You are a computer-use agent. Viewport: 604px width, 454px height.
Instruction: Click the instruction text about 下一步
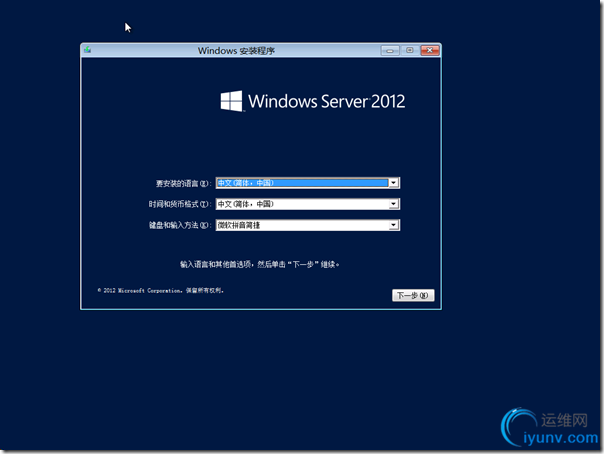(x=260, y=264)
